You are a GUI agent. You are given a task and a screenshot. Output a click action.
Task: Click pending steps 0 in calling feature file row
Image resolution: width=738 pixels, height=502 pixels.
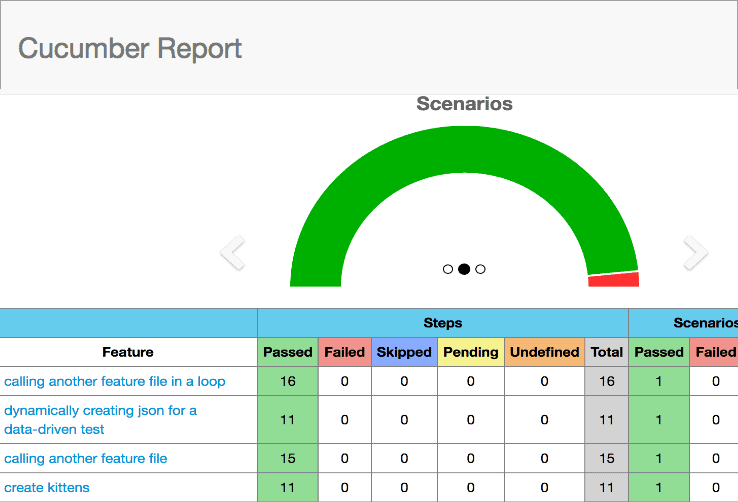click(x=471, y=458)
